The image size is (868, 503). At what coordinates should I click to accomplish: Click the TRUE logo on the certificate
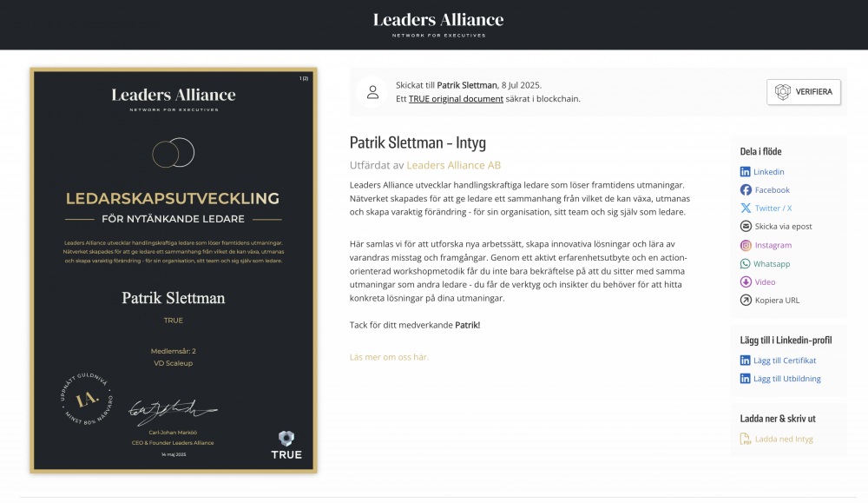pyautogui.click(x=286, y=446)
